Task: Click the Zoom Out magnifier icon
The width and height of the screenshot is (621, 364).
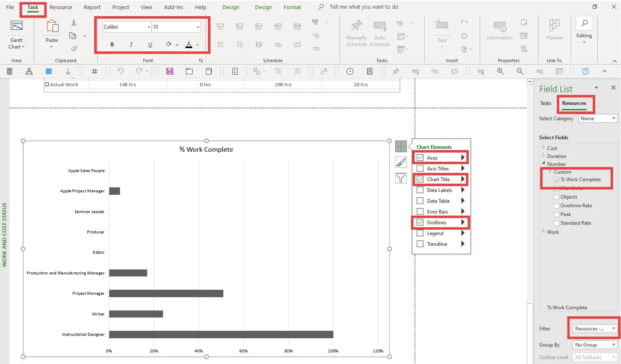Action: pyautogui.click(x=520, y=71)
